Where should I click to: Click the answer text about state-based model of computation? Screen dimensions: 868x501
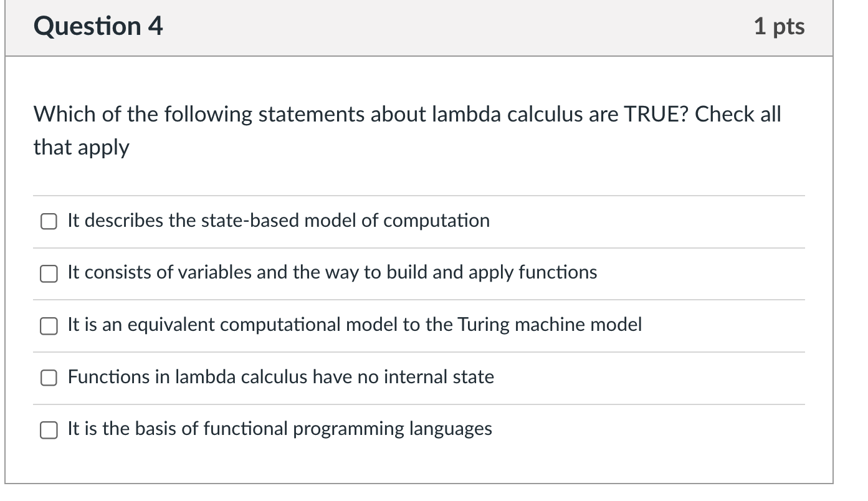click(278, 221)
